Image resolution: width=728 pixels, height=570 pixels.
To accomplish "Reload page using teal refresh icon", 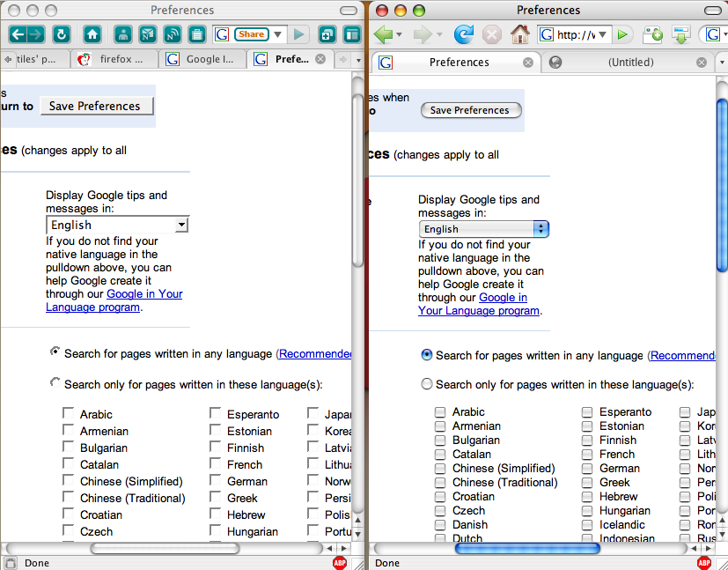I will (62, 34).
